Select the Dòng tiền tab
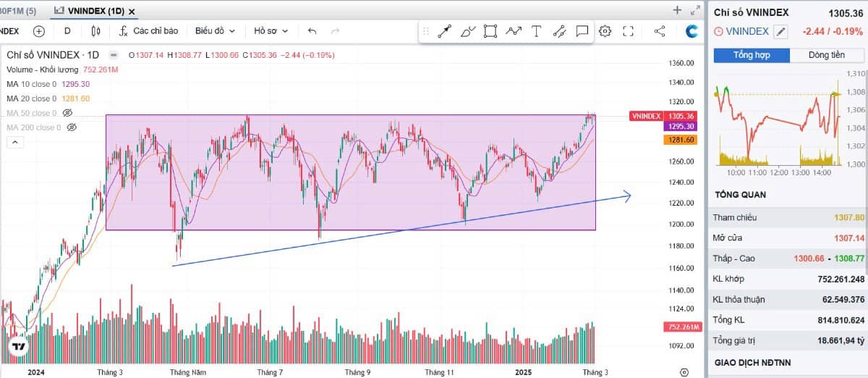 pos(827,55)
